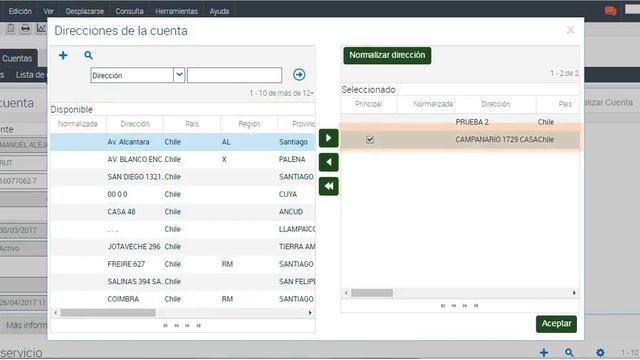Image resolution: width=640 pixels, height=360 pixels.
Task: Select the FREIRE 627 address row
Action: 182,264
